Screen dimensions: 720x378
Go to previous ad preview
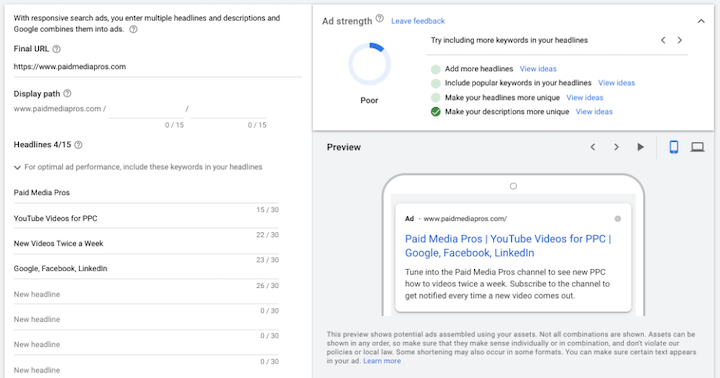[593, 147]
